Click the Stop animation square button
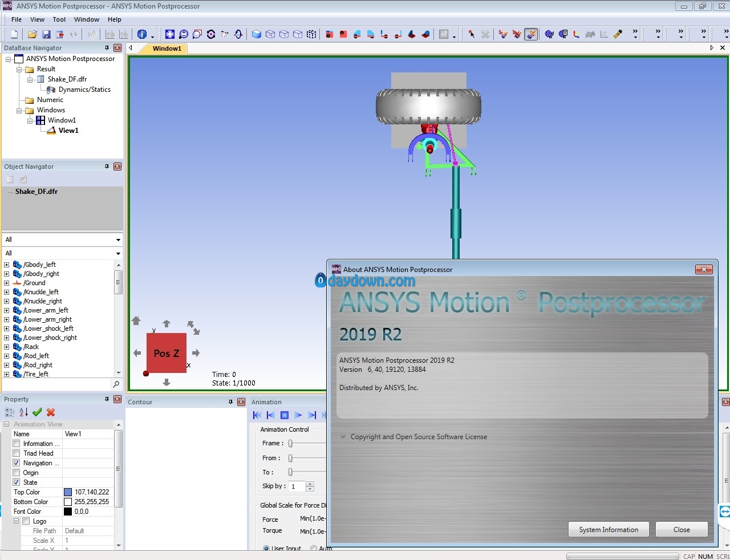This screenshot has width=730, height=560. tap(285, 415)
